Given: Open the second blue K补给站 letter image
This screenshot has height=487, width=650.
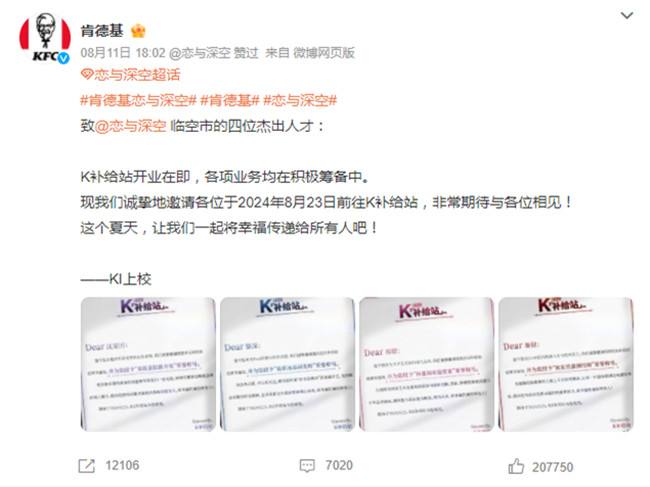Looking at the screenshot, I should (287, 364).
